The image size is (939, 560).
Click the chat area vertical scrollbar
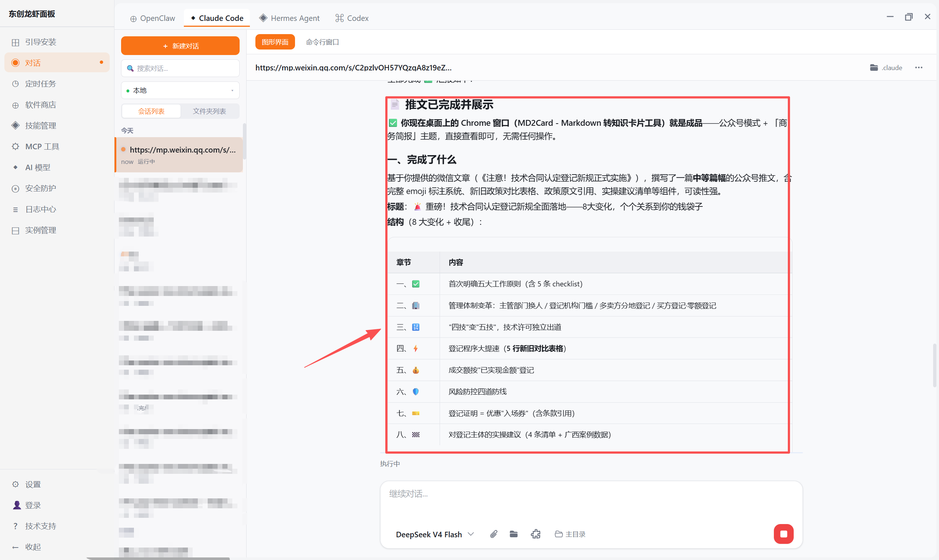click(934, 365)
